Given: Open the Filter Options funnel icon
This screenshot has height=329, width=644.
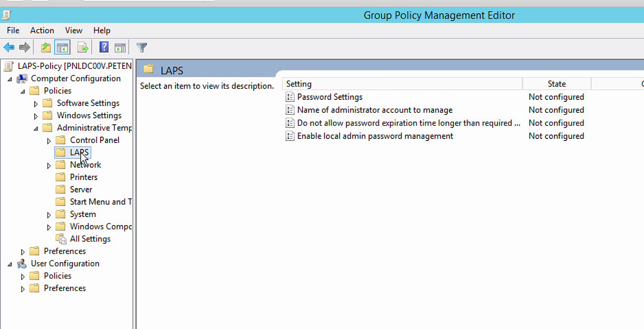Looking at the screenshot, I should pyautogui.click(x=141, y=47).
